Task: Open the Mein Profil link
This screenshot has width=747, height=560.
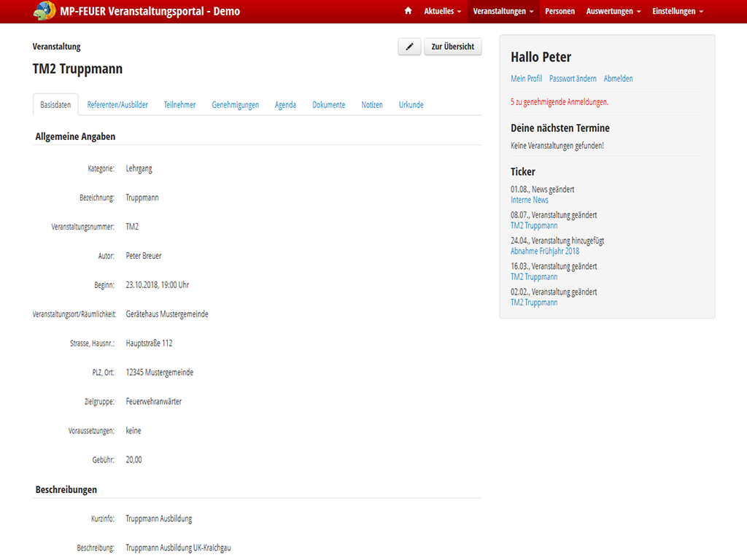Action: (526, 79)
